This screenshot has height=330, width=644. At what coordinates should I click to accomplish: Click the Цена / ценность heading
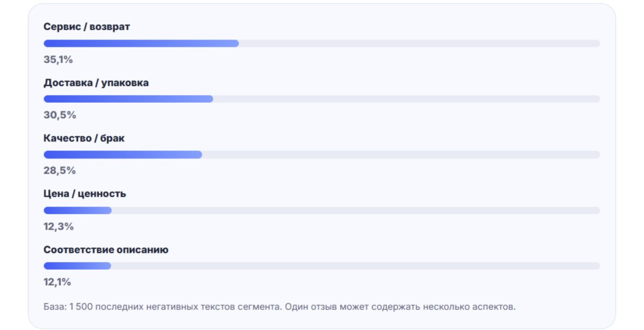pyautogui.click(x=84, y=194)
